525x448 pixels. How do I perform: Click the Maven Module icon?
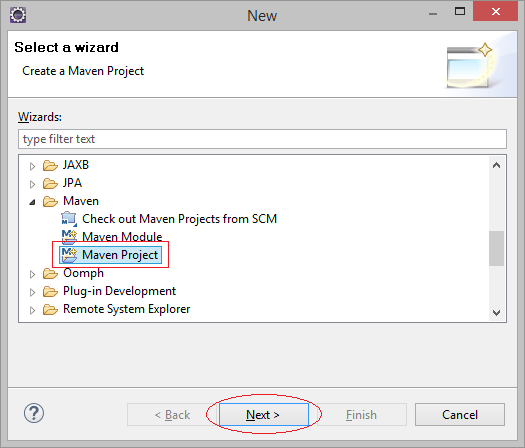[69, 237]
